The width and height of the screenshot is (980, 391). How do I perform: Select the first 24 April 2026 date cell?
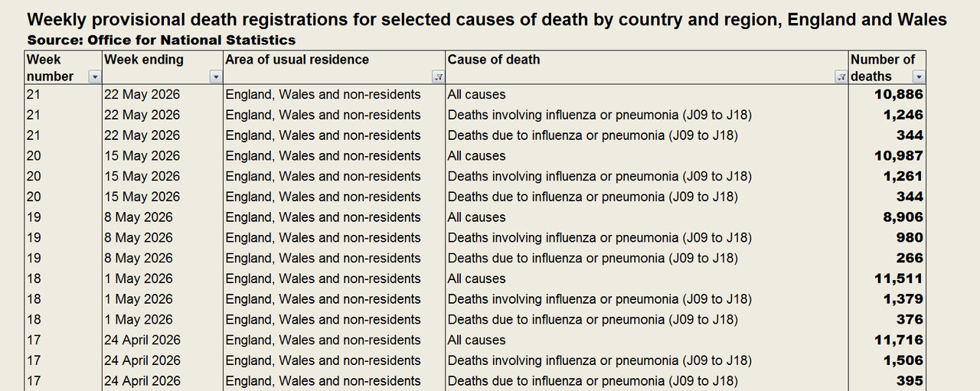click(162, 340)
